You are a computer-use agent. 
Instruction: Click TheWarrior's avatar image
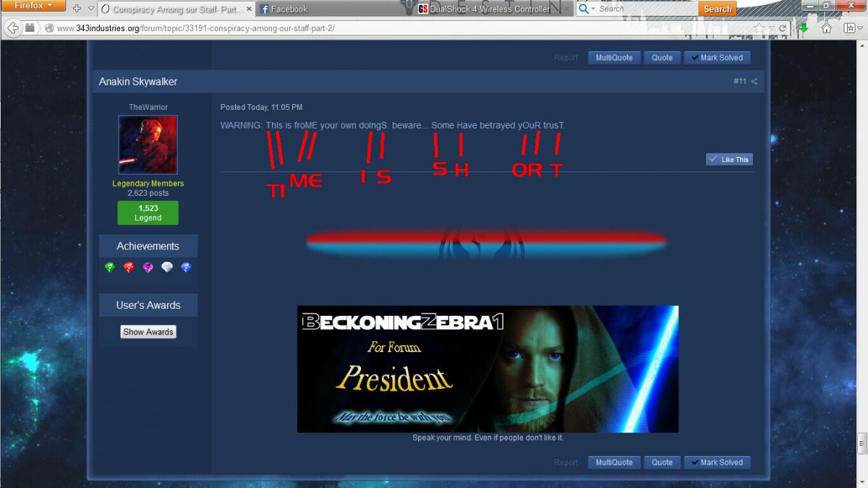(x=148, y=145)
